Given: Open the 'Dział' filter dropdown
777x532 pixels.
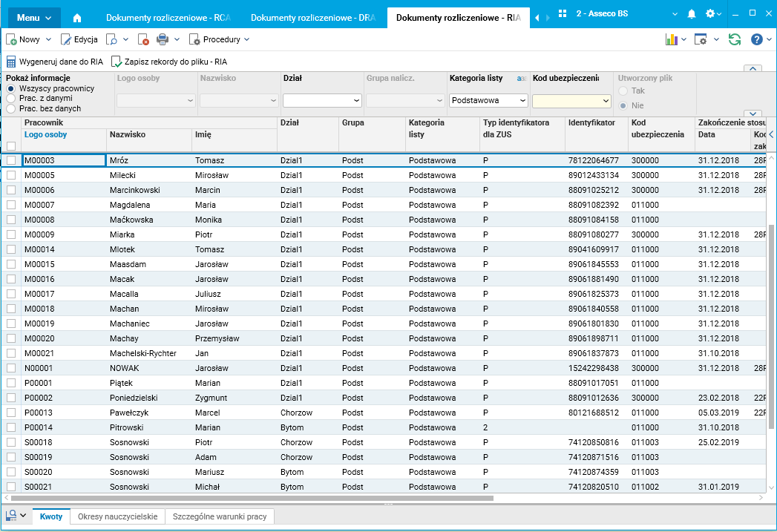Looking at the screenshot, I should click(322, 100).
